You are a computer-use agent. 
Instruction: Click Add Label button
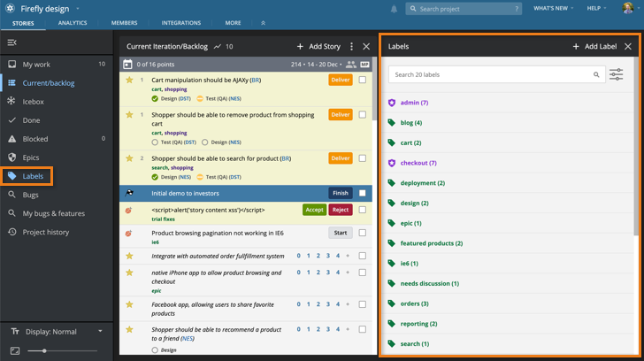click(x=594, y=46)
